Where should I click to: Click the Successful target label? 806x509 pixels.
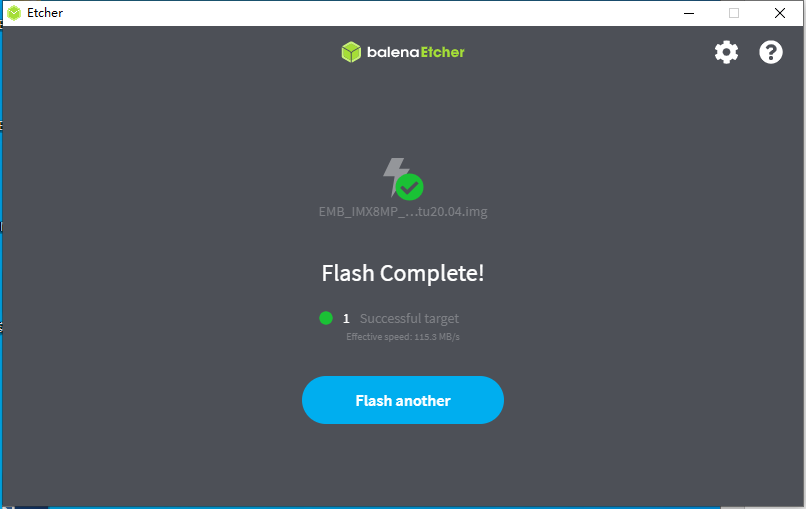tap(409, 318)
